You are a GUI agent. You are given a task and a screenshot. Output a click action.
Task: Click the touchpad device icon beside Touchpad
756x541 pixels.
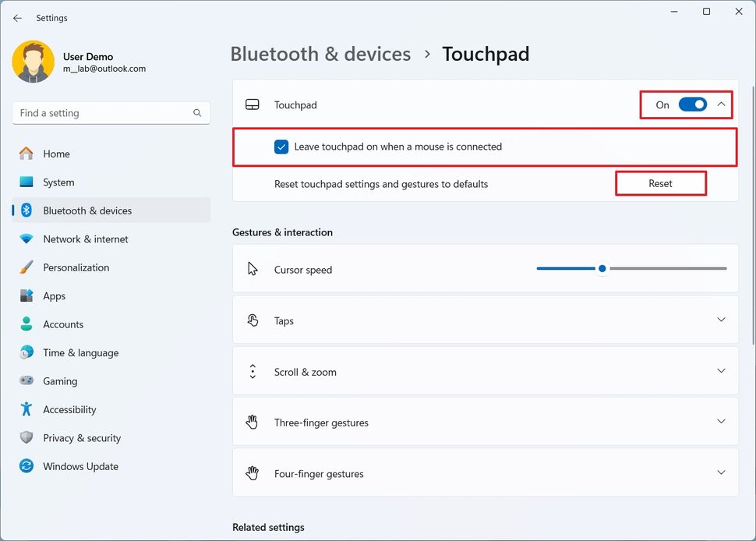click(253, 104)
